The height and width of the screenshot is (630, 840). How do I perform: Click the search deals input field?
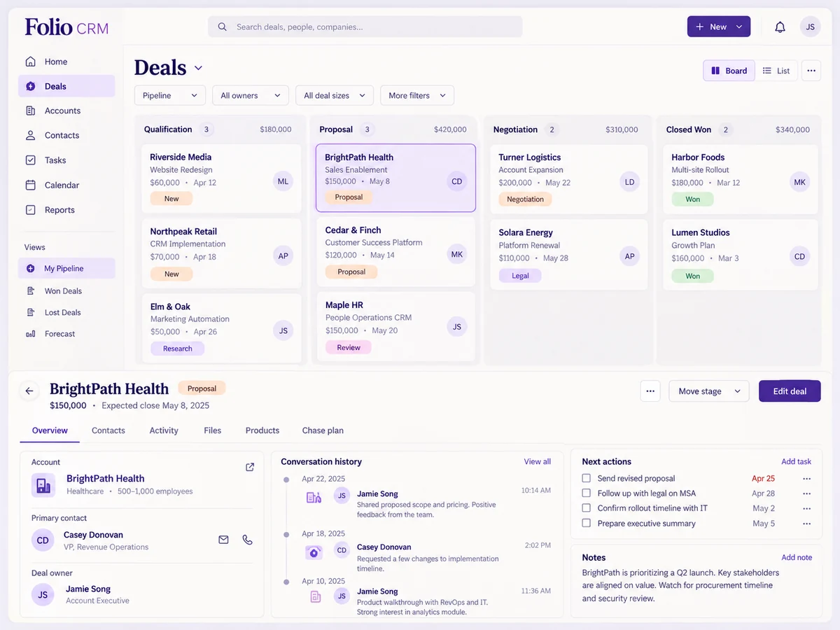coord(365,27)
